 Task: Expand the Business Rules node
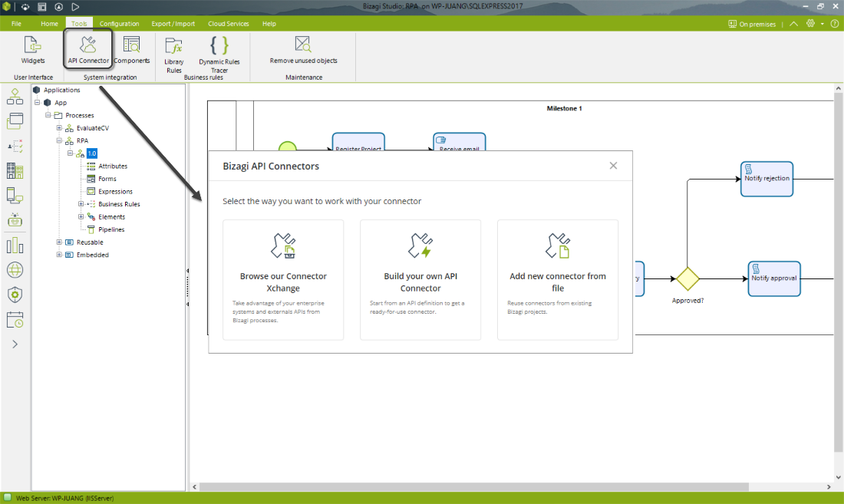coord(81,204)
